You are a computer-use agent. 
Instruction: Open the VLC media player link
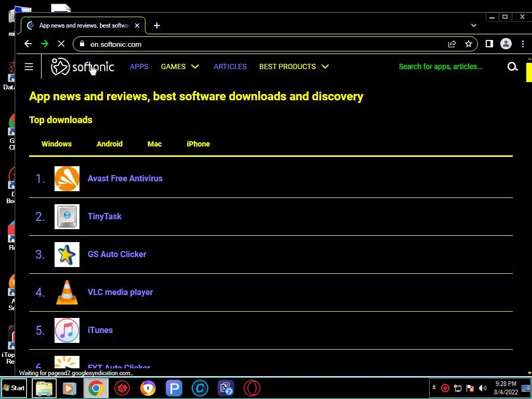click(120, 292)
